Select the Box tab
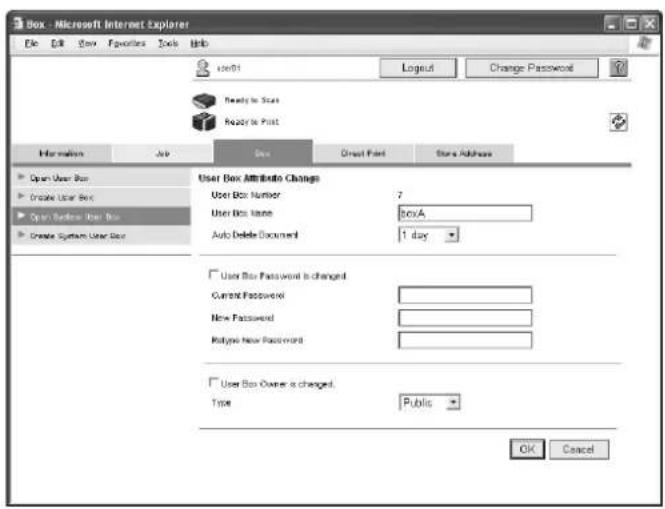665x509 pixels. [263, 153]
